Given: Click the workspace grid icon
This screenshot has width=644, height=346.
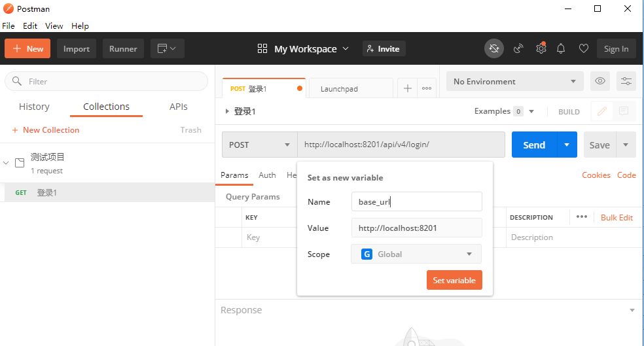Looking at the screenshot, I should [x=262, y=49].
